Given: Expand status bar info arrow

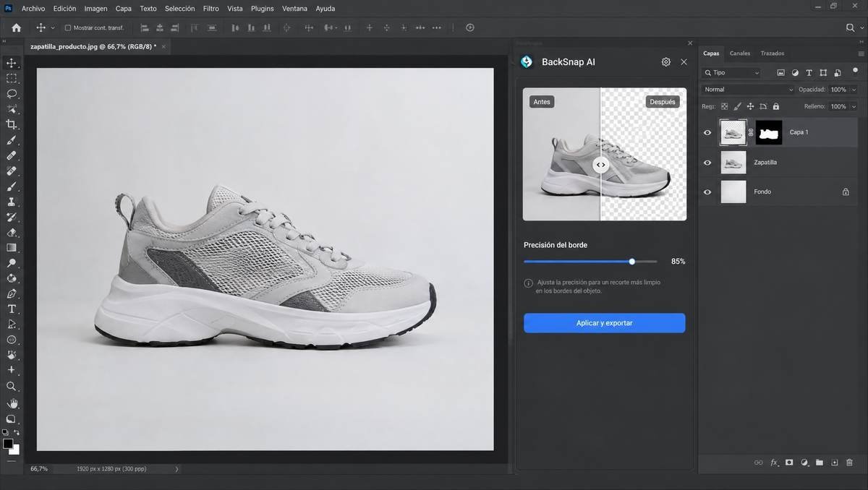Looking at the screenshot, I should [176, 469].
